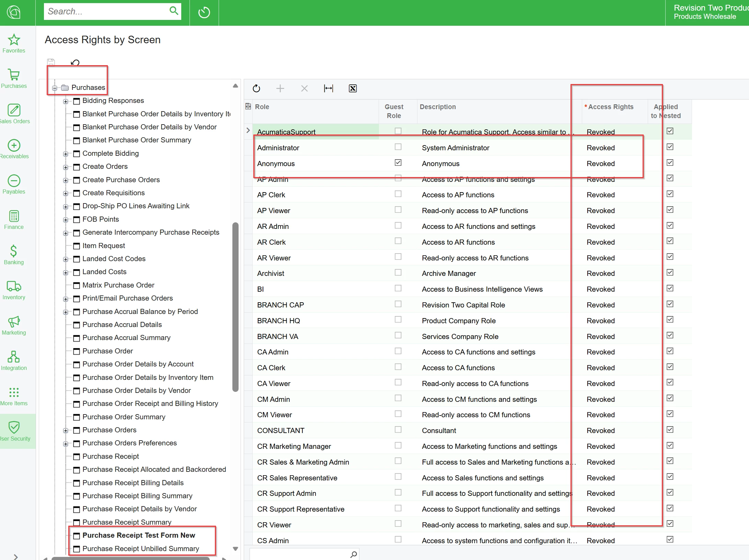
Task: Toggle Guest Role checkbox for Administrator
Action: (398, 147)
